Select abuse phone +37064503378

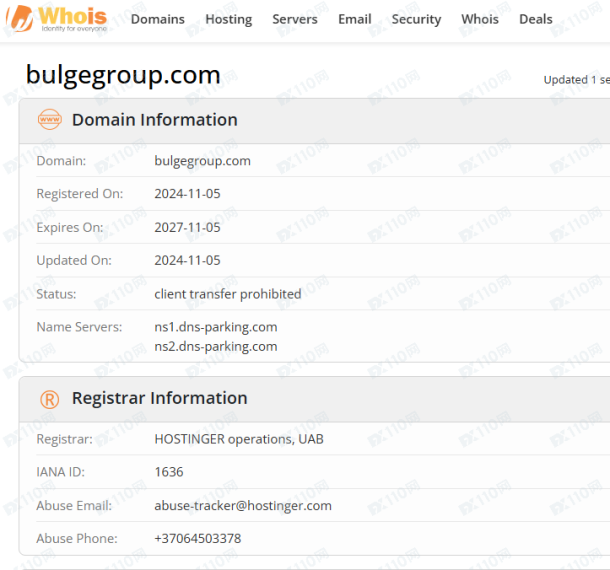click(x=198, y=538)
